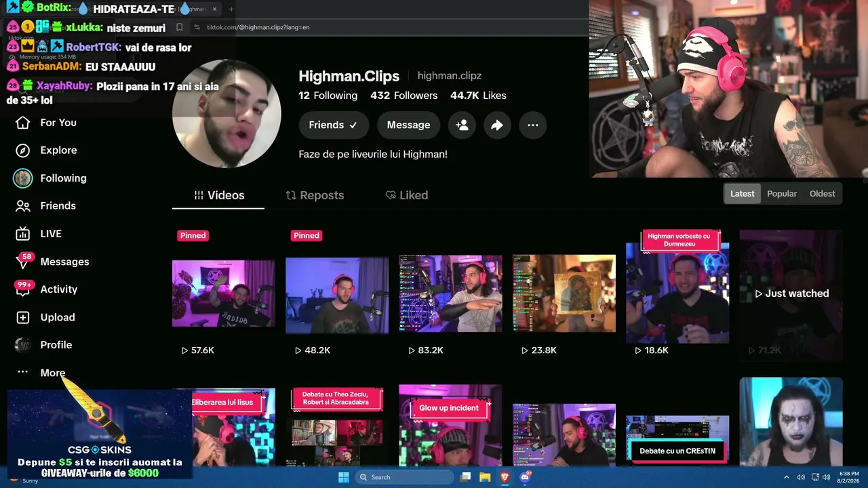Click the browser address bar URL
Image resolution: width=868 pixels, height=488 pixels.
click(x=258, y=27)
